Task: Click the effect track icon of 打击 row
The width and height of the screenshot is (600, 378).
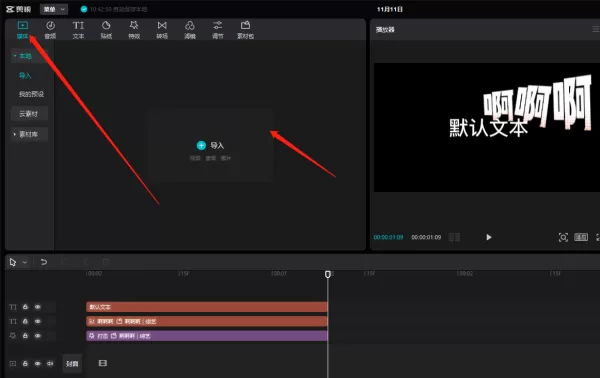Action: coord(13,336)
